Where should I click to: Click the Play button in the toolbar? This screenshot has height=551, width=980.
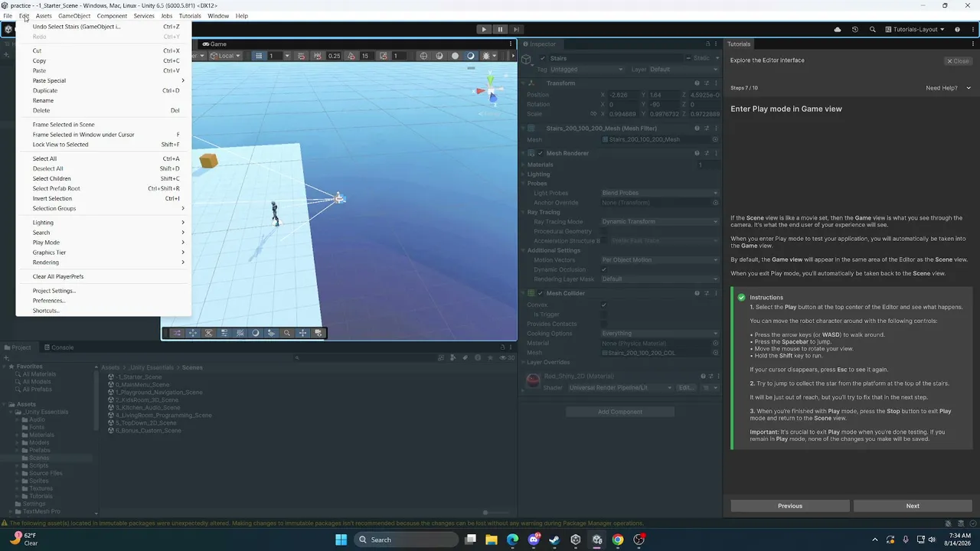pos(483,29)
